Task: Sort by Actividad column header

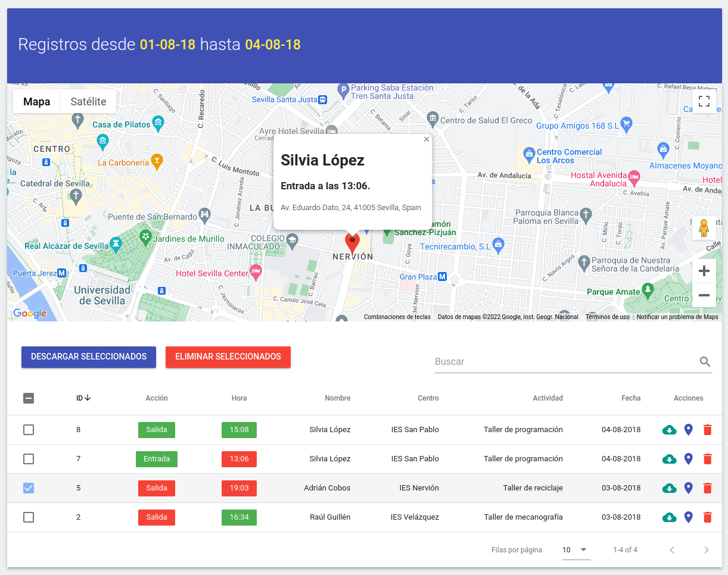Action: (x=547, y=398)
